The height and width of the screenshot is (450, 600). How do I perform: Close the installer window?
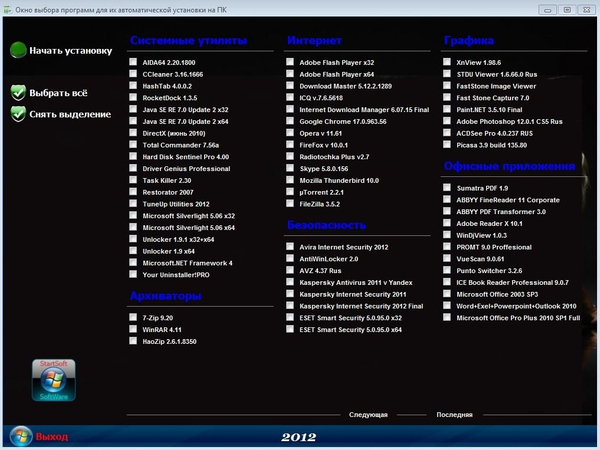tap(587, 10)
